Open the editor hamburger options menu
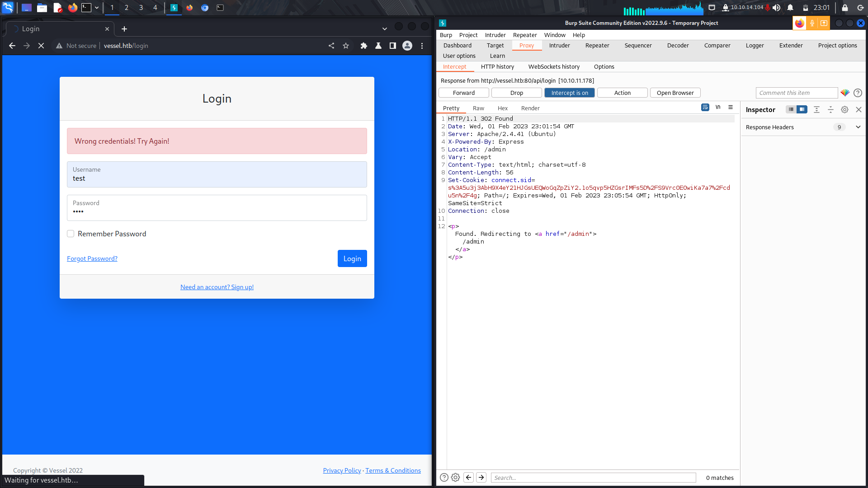Screen dimensions: 868x488 tap(731, 107)
